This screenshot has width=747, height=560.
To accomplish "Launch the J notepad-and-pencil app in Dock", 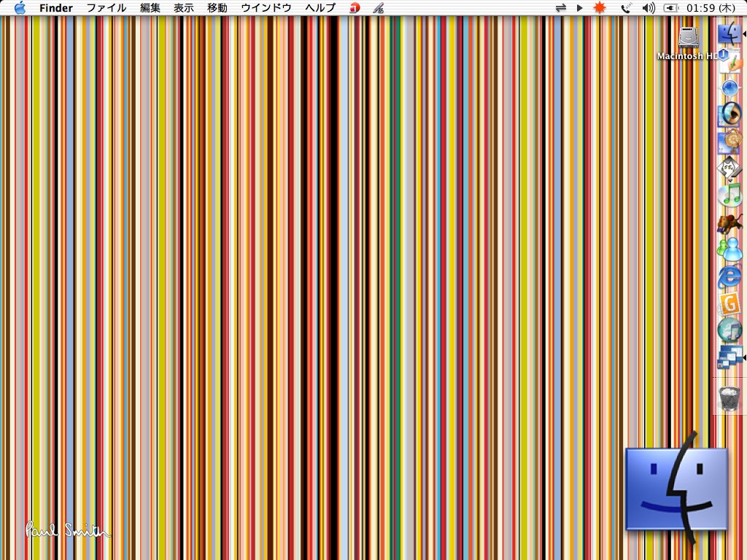I will pyautogui.click(x=729, y=60).
